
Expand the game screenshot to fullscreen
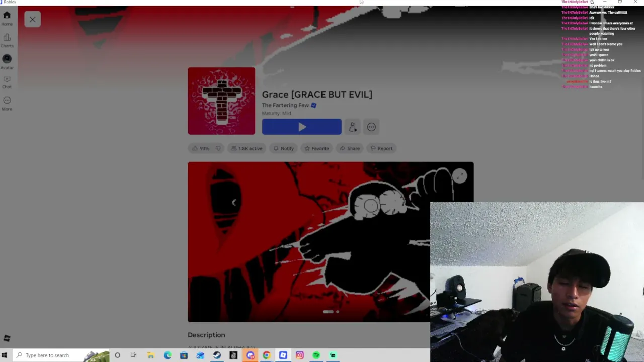click(x=459, y=176)
